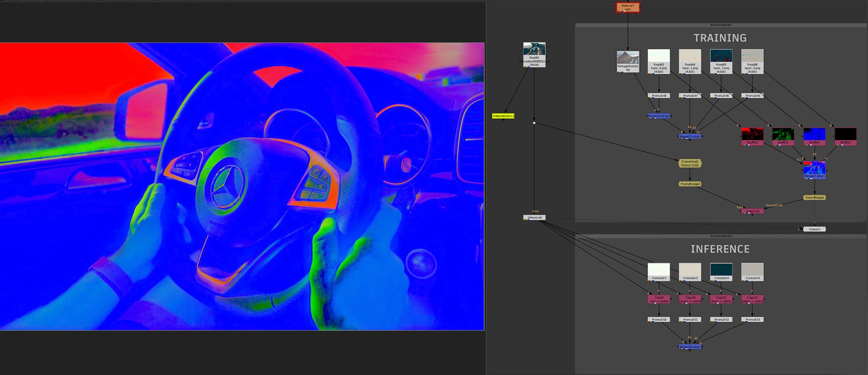
Task: Click the Premult50 node
Action: click(659, 320)
